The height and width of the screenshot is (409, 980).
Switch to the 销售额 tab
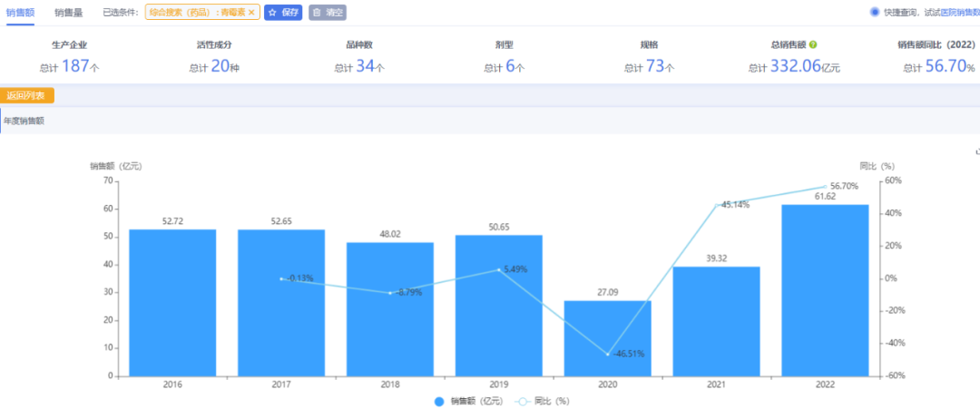tap(20, 12)
